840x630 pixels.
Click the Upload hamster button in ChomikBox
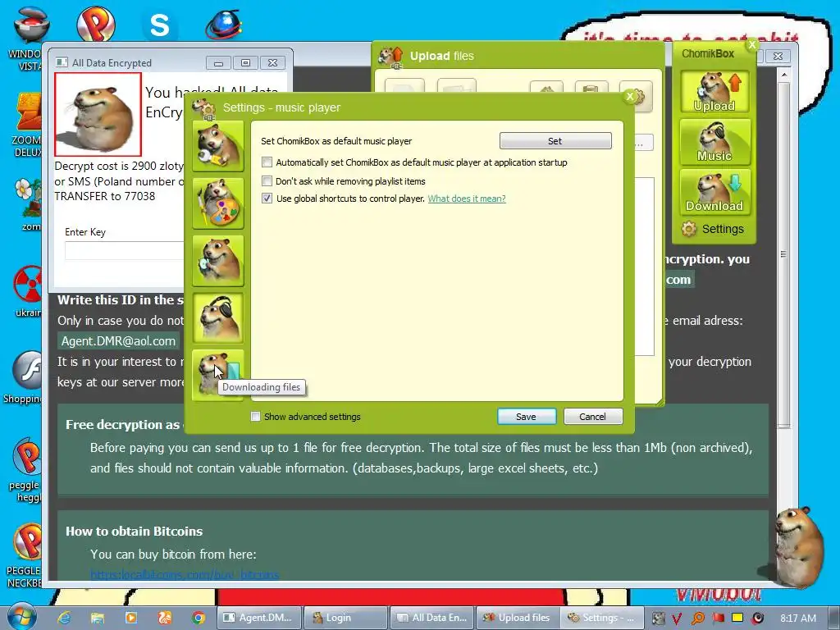pos(714,92)
